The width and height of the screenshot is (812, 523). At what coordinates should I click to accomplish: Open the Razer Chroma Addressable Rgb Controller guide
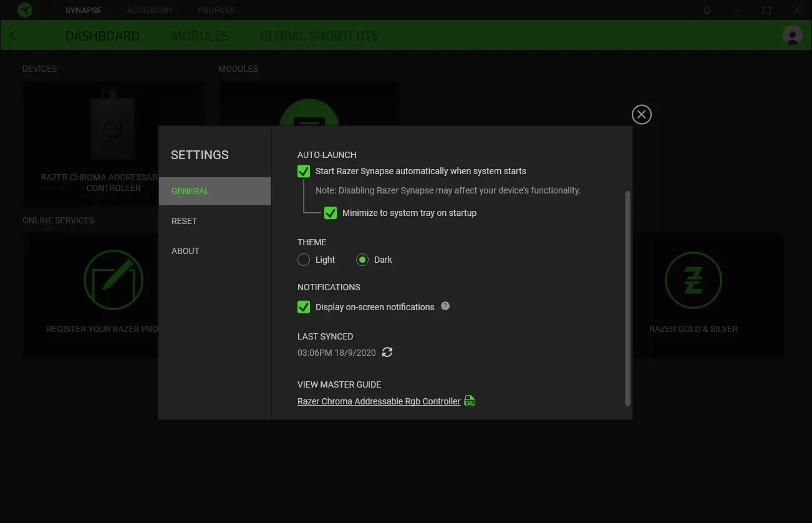coord(379,401)
